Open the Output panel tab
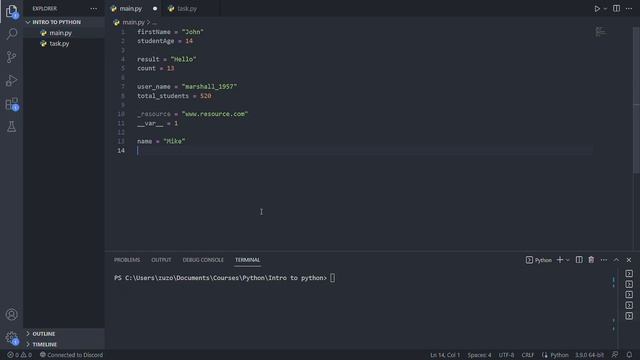 point(161,260)
